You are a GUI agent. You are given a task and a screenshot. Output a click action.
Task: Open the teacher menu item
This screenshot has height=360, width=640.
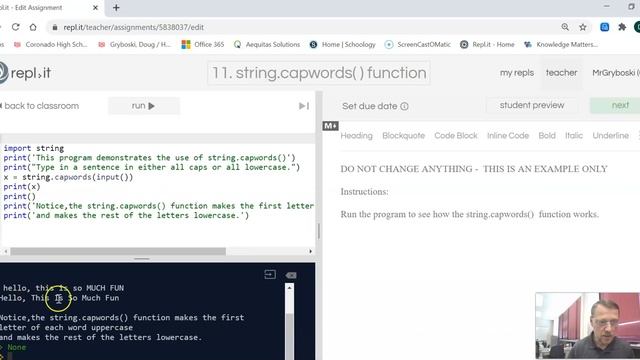(562, 73)
